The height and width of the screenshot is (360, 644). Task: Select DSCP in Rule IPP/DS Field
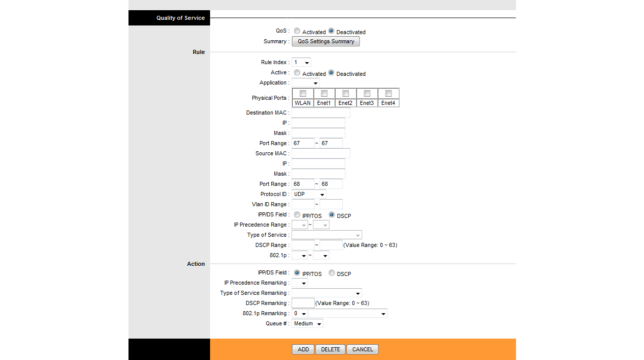point(331,215)
